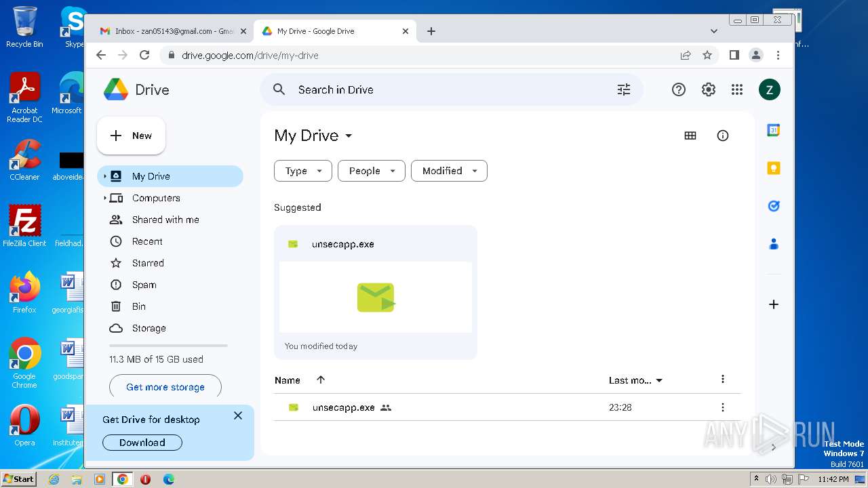This screenshot has width=868, height=488.
Task: Click Get more storage
Action: pyautogui.click(x=165, y=387)
